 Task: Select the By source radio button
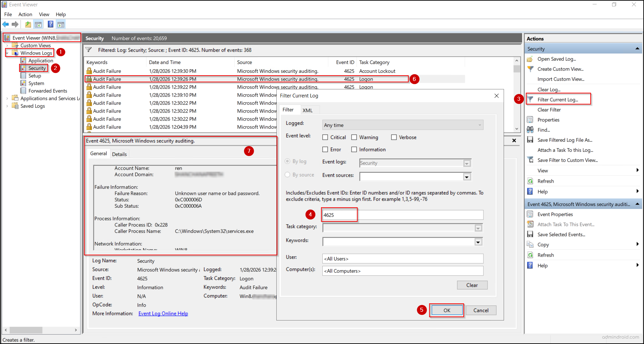click(287, 175)
